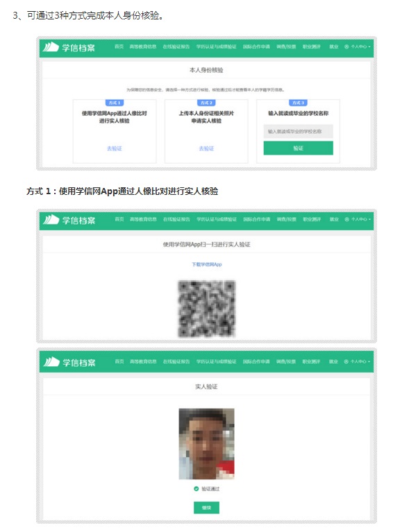Click the 输入就读或毕业的学校名称 input field
409x532 pixels.
tap(299, 131)
